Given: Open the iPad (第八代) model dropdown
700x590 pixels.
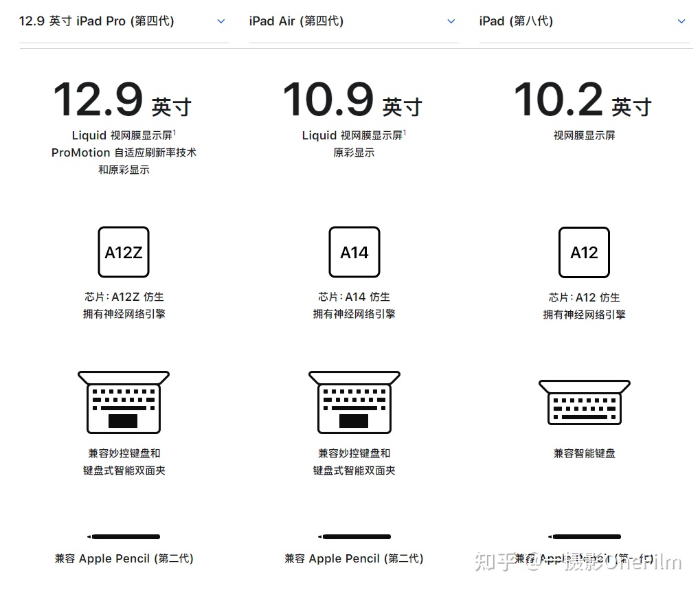Looking at the screenshot, I should click(x=584, y=21).
